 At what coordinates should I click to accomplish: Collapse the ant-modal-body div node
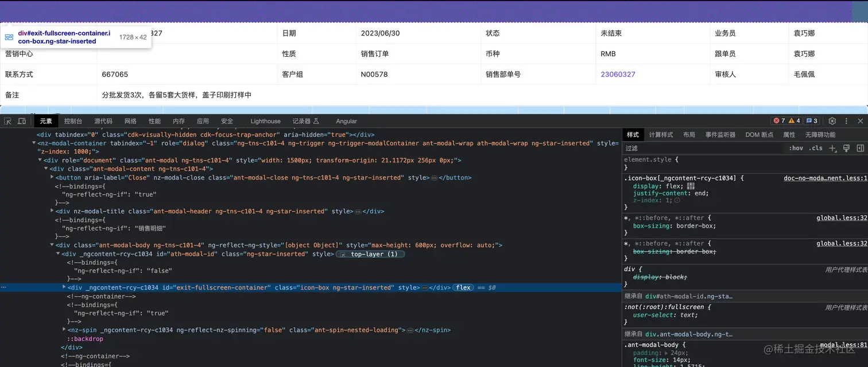pos(52,245)
